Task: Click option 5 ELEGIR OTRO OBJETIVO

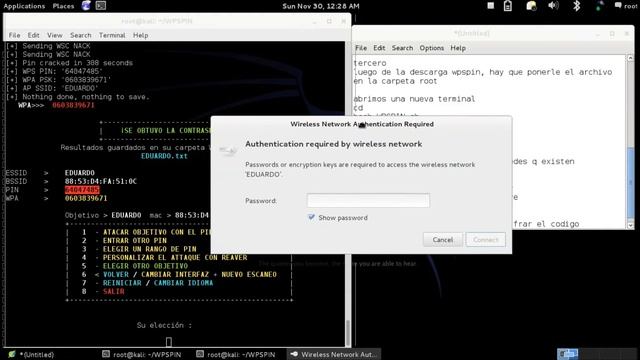Action: click(145, 266)
